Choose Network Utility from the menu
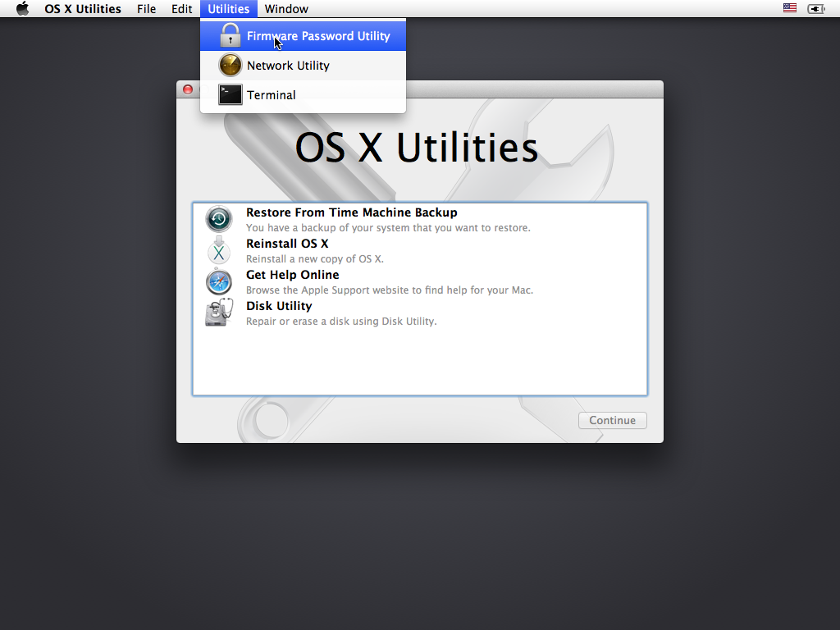The width and height of the screenshot is (840, 630). pos(288,66)
